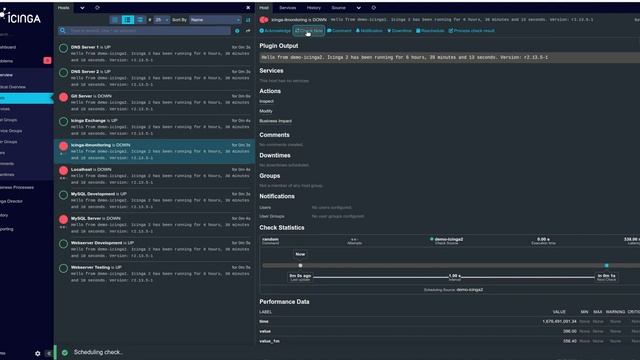Open Business Processes in the sidebar
The width and height of the screenshot is (640, 360).
[x=17, y=187]
